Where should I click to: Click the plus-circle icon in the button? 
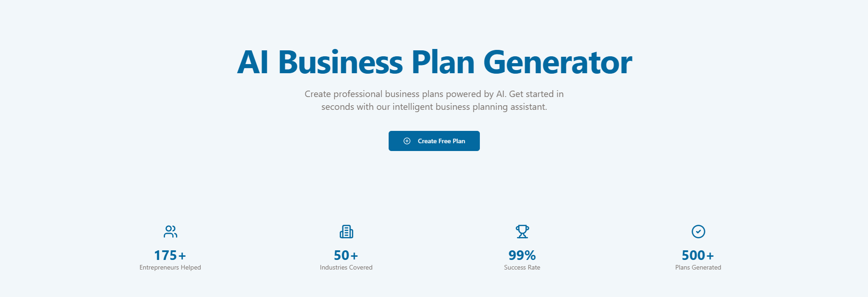coord(407,141)
